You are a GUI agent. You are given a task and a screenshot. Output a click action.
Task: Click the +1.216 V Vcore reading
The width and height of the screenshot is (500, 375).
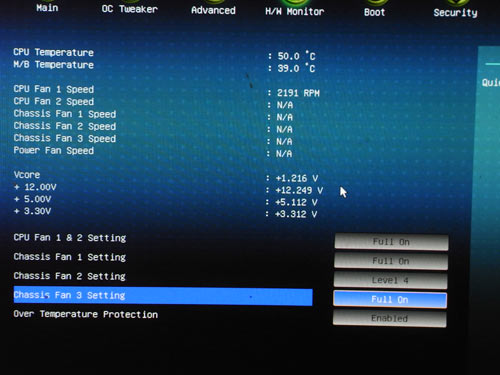(297, 178)
